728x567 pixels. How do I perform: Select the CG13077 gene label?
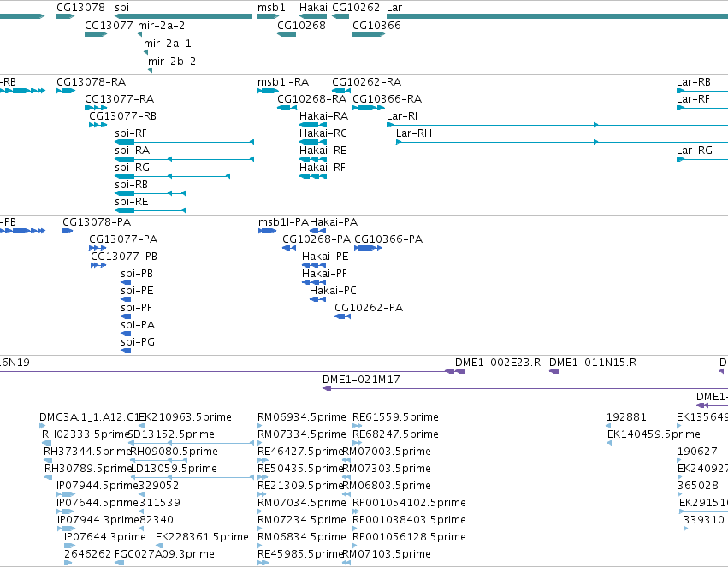coord(109,25)
